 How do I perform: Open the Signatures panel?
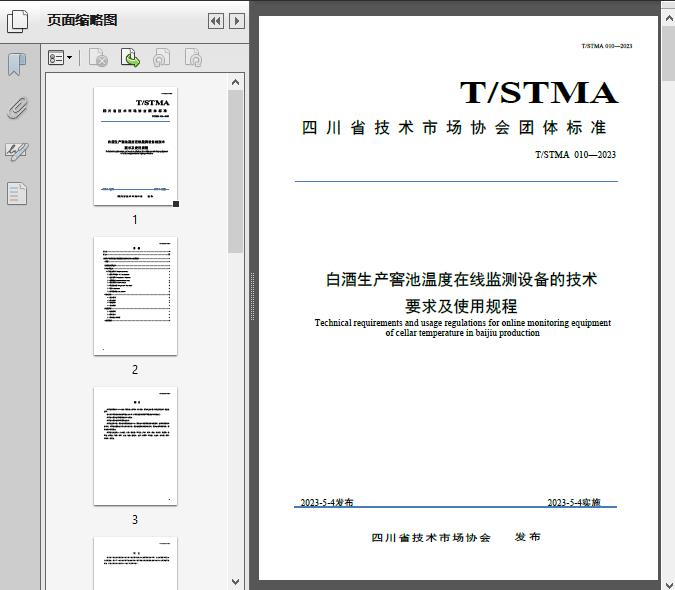click(x=17, y=151)
